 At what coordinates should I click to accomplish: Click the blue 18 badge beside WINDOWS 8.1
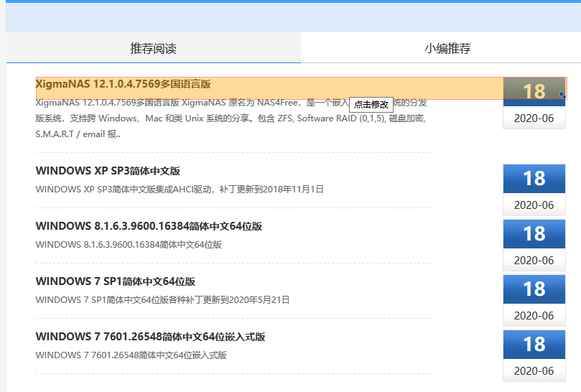(534, 233)
